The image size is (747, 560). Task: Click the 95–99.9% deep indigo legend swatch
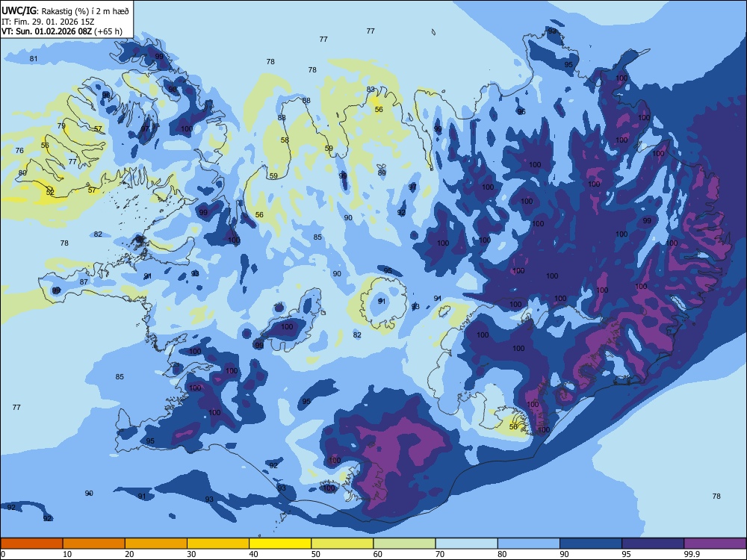click(653, 544)
